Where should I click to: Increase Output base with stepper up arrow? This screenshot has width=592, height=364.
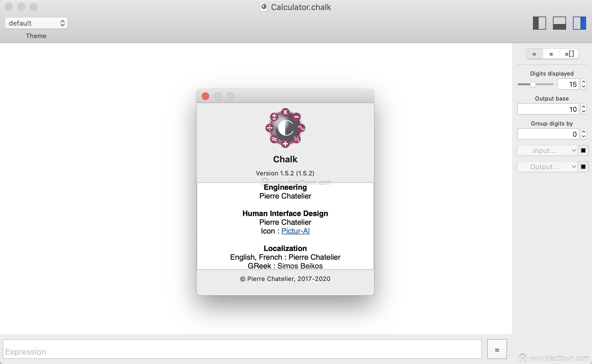[584, 106]
